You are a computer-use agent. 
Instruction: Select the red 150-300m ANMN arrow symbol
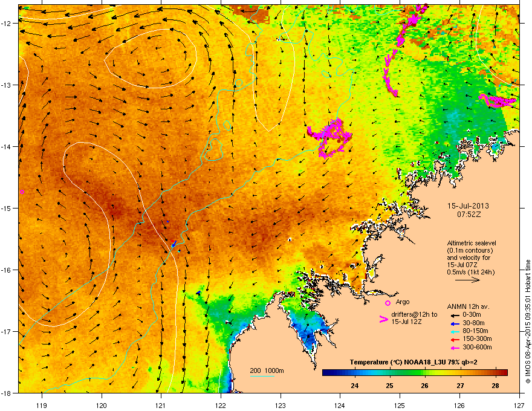pyautogui.click(x=454, y=340)
